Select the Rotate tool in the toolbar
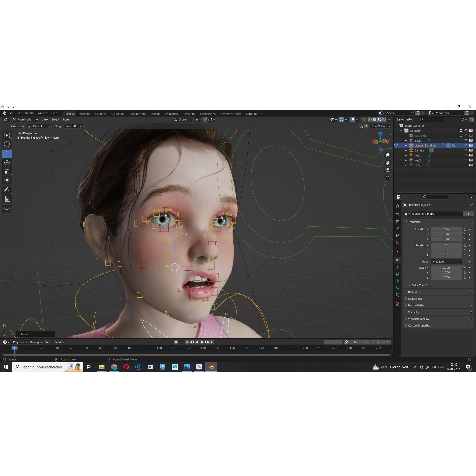The image size is (476, 476). click(x=7, y=163)
